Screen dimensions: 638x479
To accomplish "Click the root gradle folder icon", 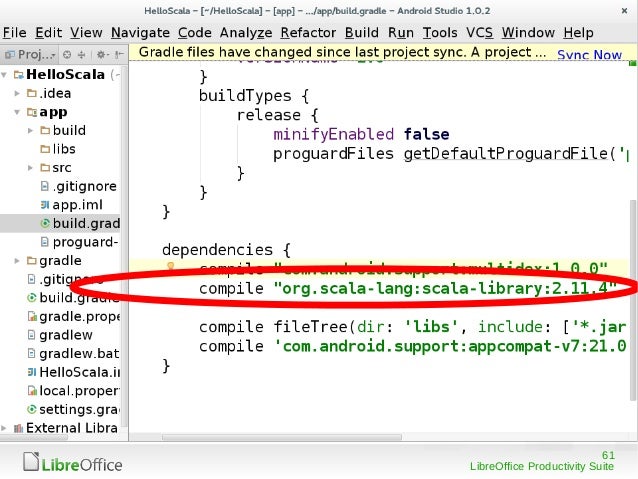I will click(x=32, y=260).
